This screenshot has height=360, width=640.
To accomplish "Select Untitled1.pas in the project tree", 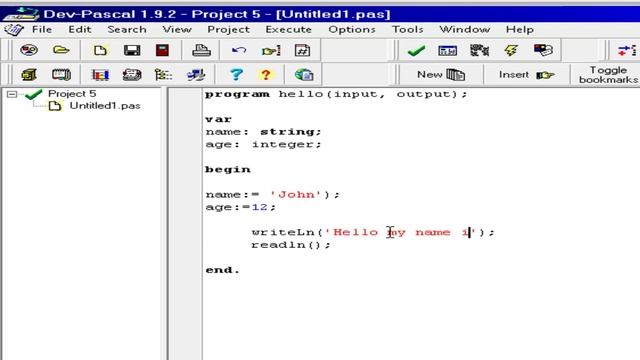I will point(105,106).
